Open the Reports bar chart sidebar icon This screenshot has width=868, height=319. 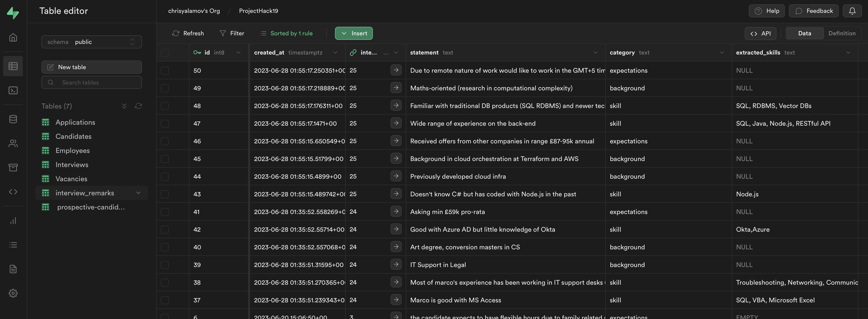(x=13, y=221)
